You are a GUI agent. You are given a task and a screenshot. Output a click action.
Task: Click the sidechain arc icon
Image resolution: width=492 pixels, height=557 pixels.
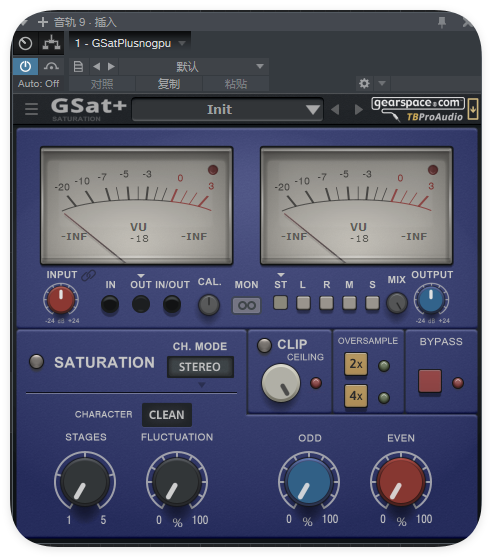(51, 66)
